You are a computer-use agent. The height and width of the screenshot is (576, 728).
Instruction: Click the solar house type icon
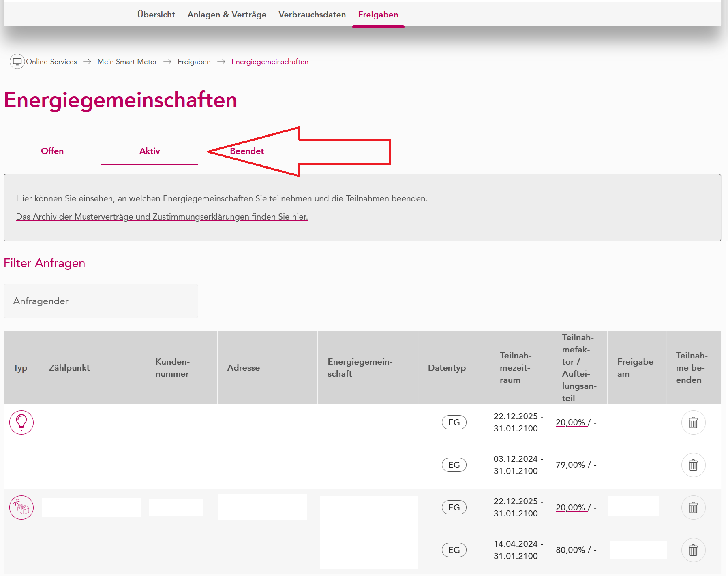point(21,508)
